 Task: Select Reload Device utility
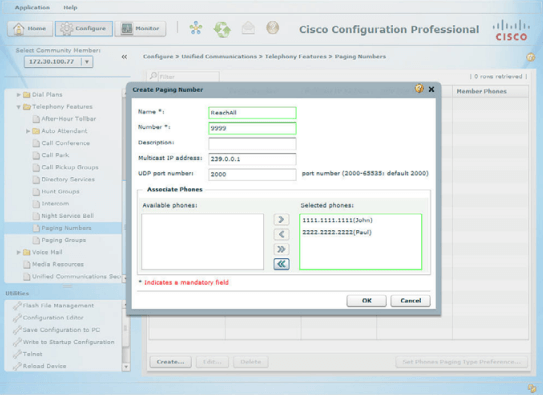coord(44,366)
